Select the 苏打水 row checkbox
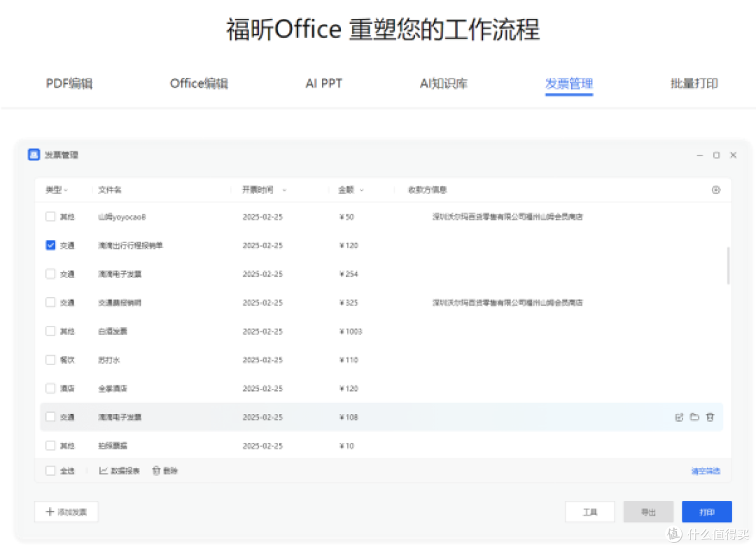Image resolution: width=756 pixels, height=550 pixels. tap(50, 360)
